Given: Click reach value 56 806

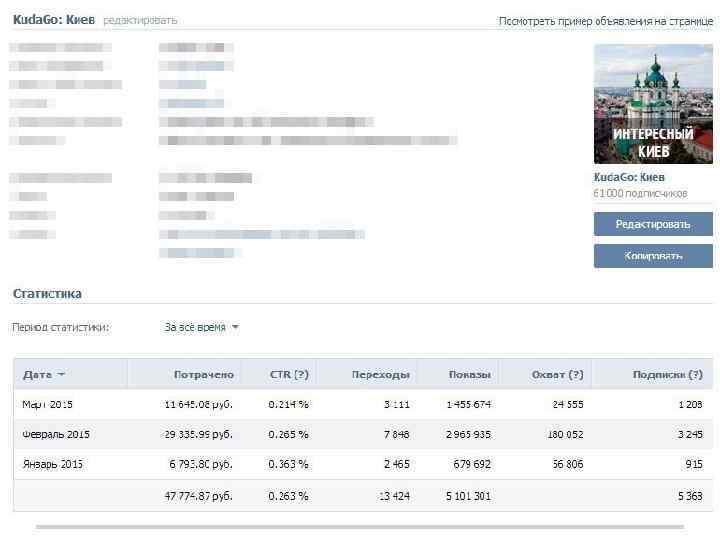Looking at the screenshot, I should tap(568, 464).
